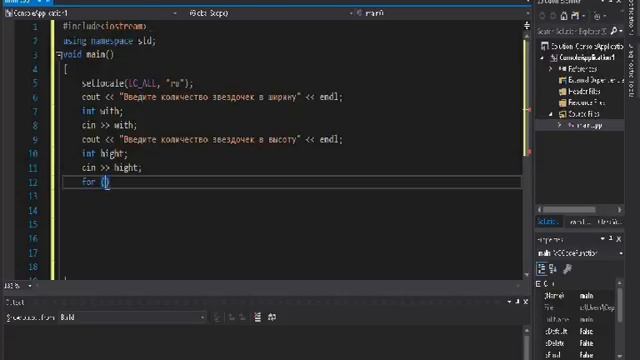Screen dimensions: 640x360
Task: Close the Output panel
Action: point(526,302)
